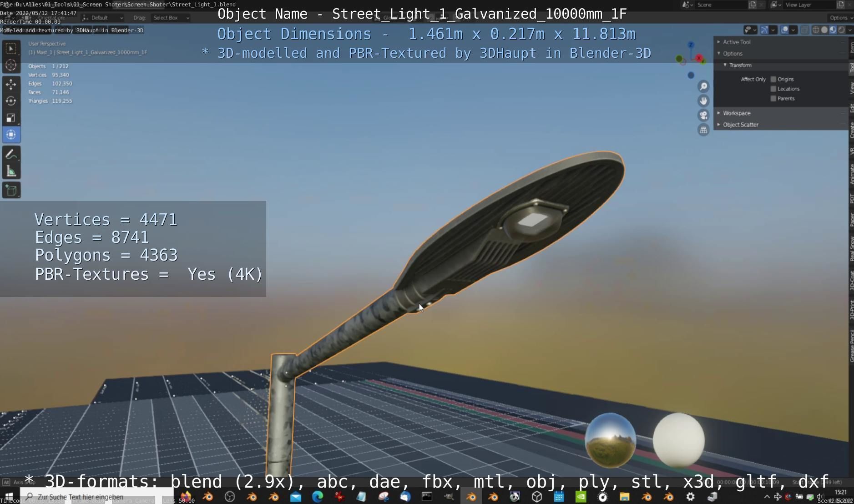Open OBS Studio from the taskbar

(x=230, y=497)
